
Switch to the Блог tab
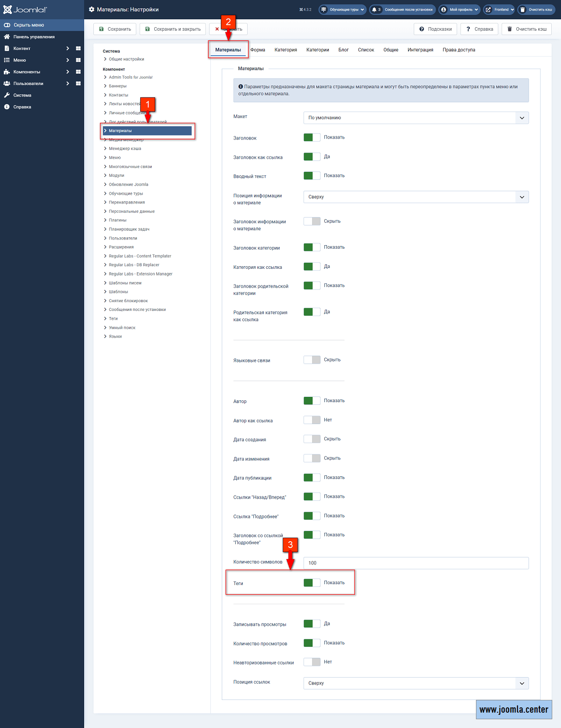point(343,50)
